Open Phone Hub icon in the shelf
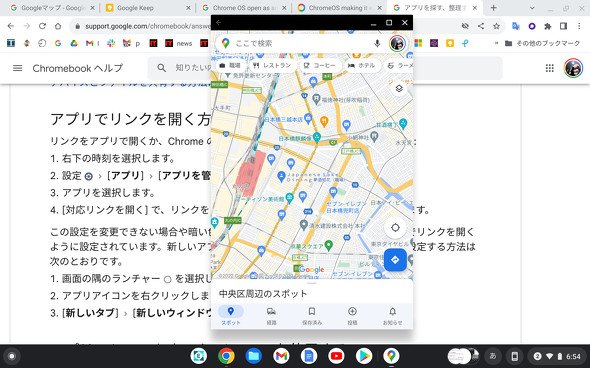The width and height of the screenshot is (590, 368). click(x=515, y=356)
